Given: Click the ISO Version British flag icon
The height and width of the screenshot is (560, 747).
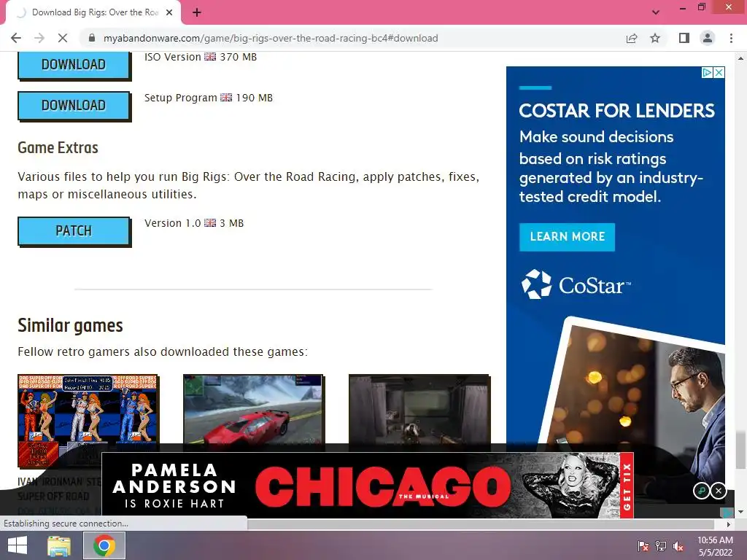Looking at the screenshot, I should point(210,57).
